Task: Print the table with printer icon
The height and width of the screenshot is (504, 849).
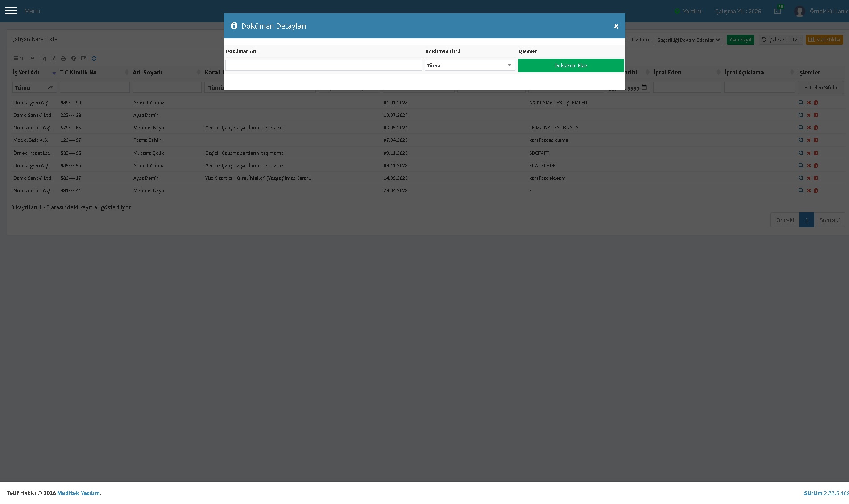Action: coord(63,58)
